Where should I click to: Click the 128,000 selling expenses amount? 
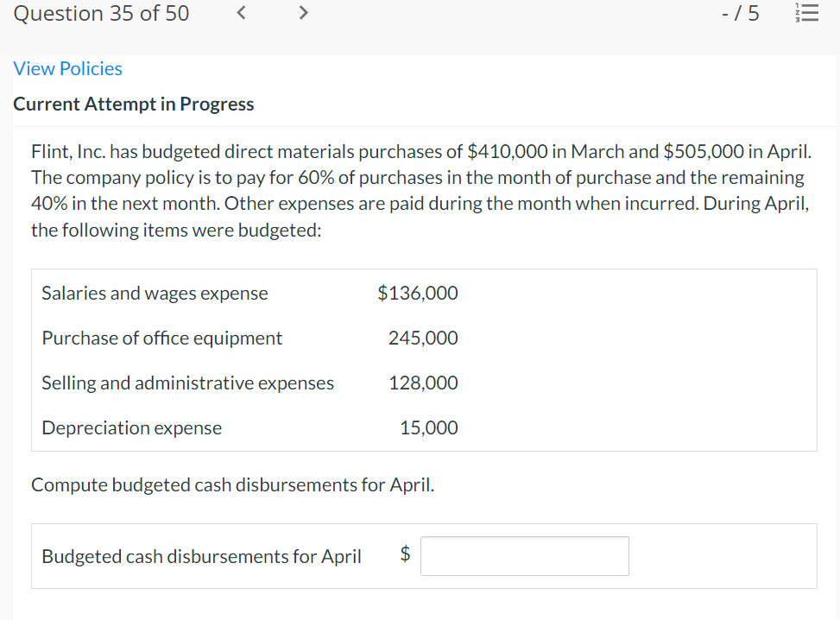(x=423, y=383)
